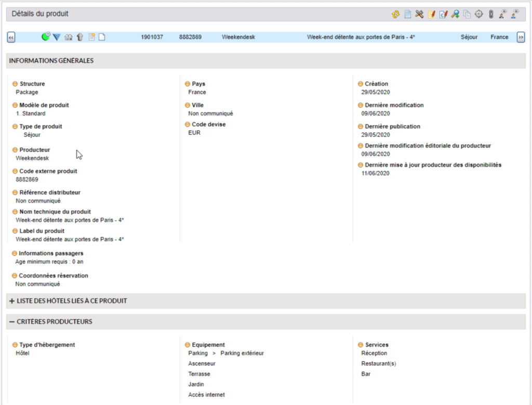The height and width of the screenshot is (405, 532).
Task: Click the duplicate pages copy icon
Action: (467, 14)
